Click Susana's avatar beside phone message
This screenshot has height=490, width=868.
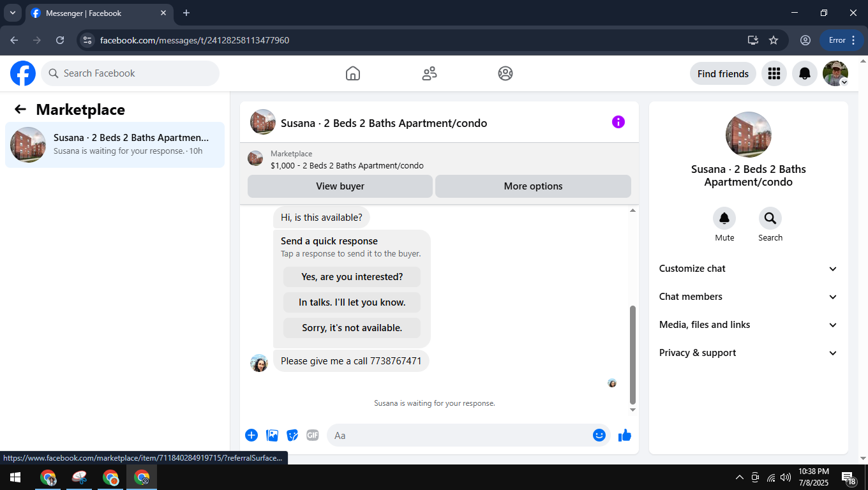259,363
